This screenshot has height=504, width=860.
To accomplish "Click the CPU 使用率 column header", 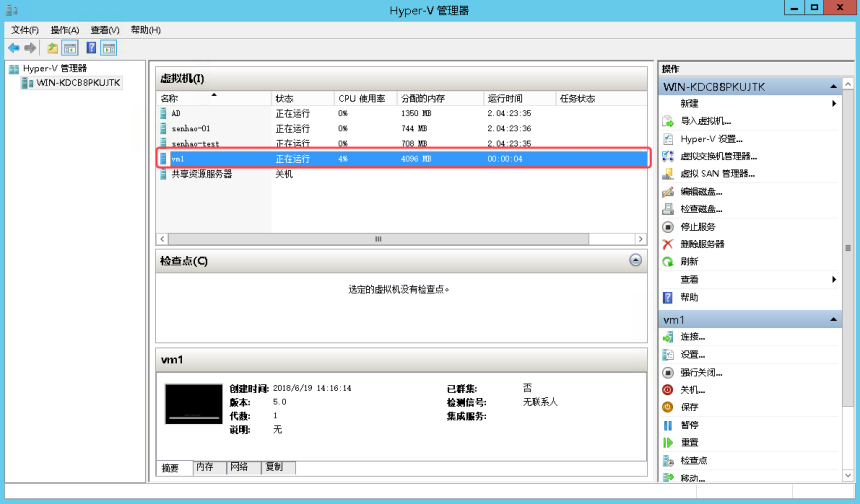I will (366, 99).
